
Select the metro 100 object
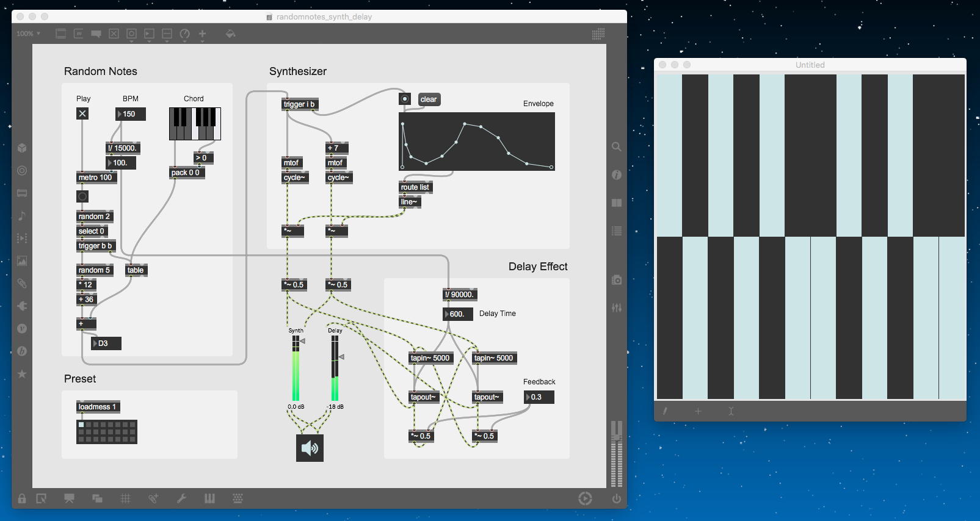tap(96, 178)
